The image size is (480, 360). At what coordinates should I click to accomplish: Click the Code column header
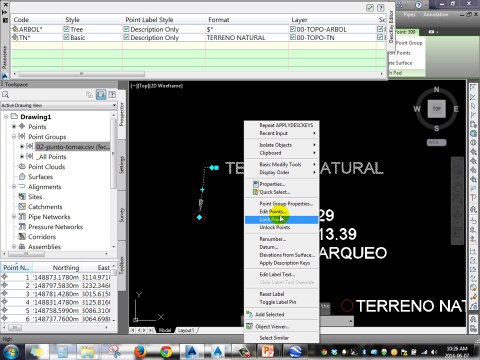pyautogui.click(x=21, y=20)
